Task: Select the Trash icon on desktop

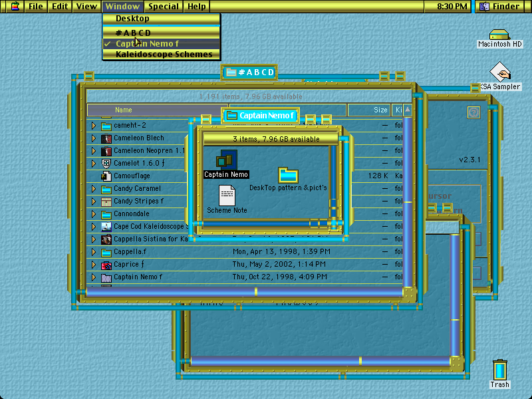Action: point(500,370)
